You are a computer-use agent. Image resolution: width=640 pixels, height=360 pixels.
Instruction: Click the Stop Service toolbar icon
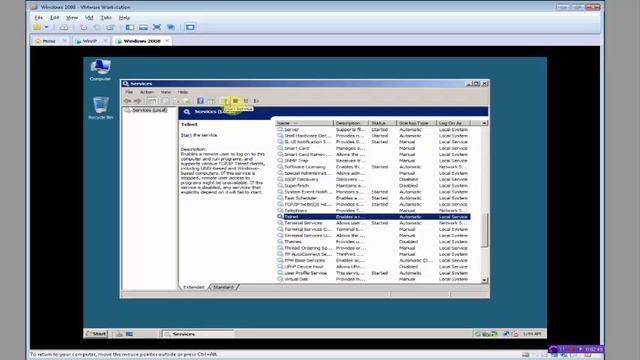[236, 101]
